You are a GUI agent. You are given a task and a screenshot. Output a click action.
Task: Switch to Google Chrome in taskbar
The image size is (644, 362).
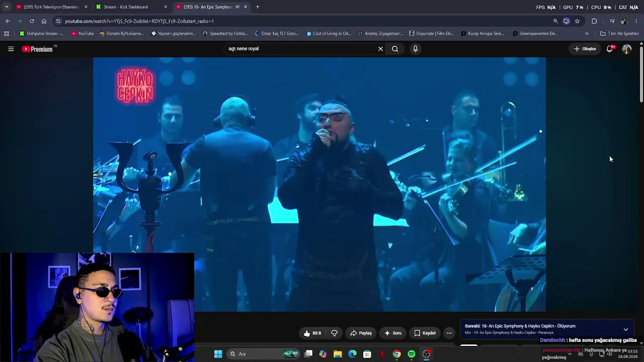coord(397,354)
